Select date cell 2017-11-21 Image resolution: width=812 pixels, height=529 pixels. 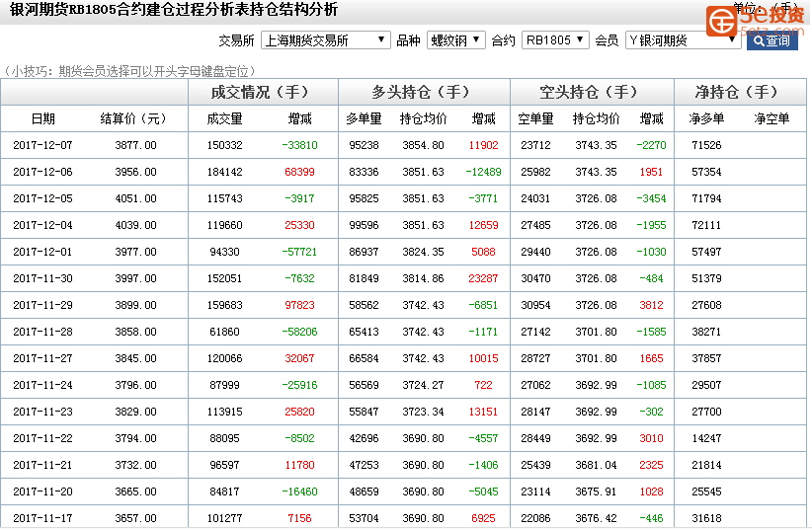pyautogui.click(x=43, y=465)
